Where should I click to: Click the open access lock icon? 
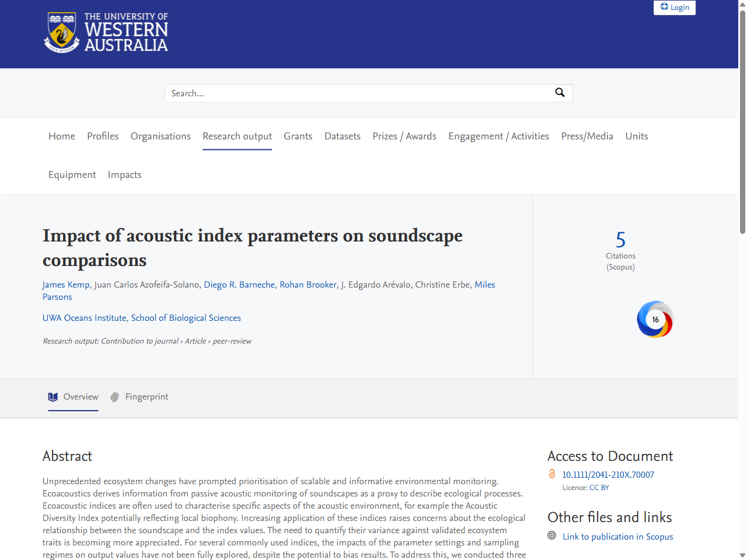(x=552, y=474)
